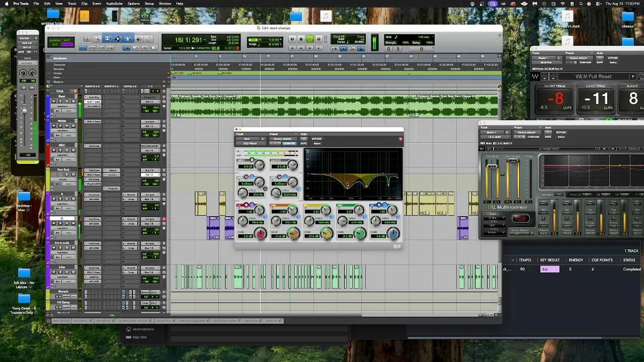Click the Return to Zero transport button
This screenshot has width=644, height=362.
tap(292, 48)
